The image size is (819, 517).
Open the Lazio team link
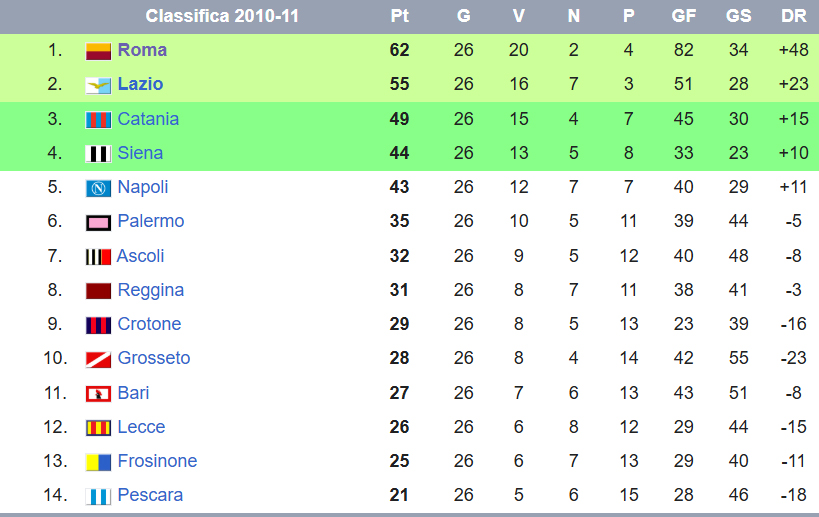pyautogui.click(x=140, y=84)
